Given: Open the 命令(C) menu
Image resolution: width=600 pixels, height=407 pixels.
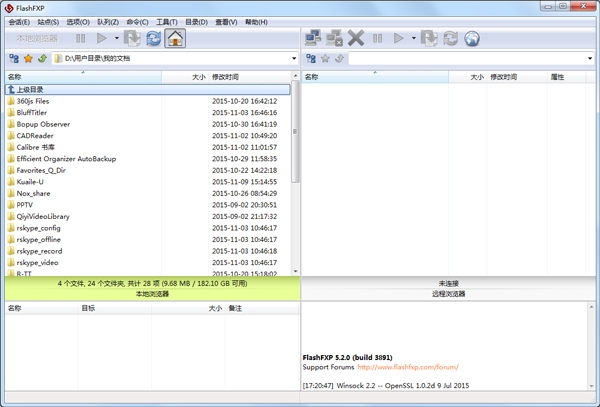Looking at the screenshot, I should tap(137, 22).
